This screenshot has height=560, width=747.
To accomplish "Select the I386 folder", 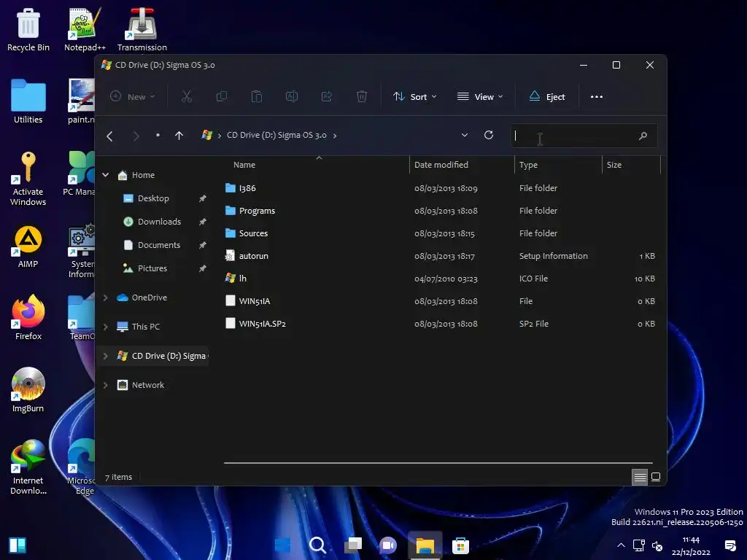I will tap(247, 188).
